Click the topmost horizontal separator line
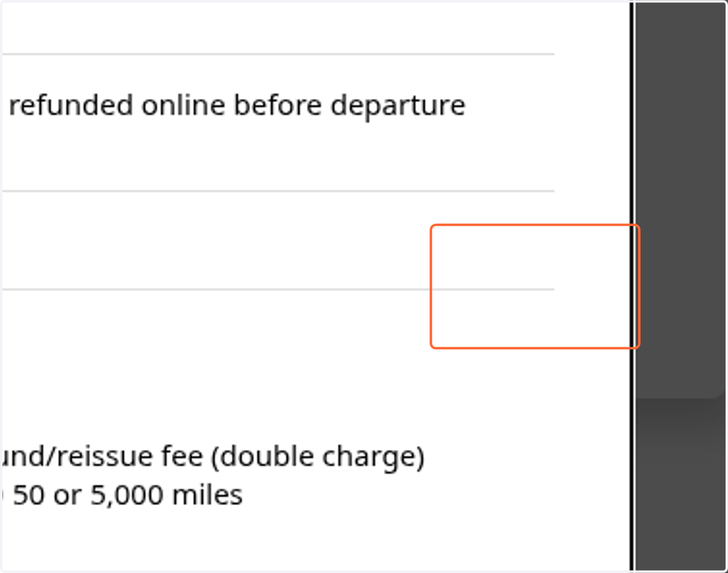Viewport: 728px width, 573px height. click(x=278, y=54)
